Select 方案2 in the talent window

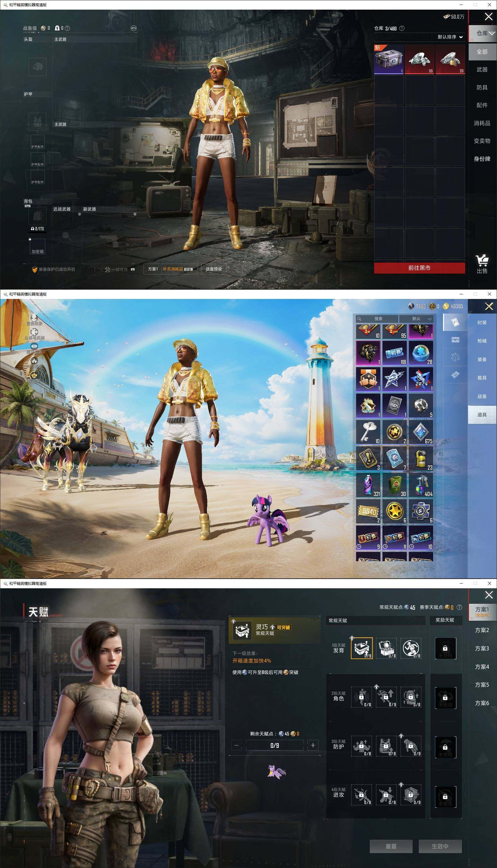pos(482,630)
